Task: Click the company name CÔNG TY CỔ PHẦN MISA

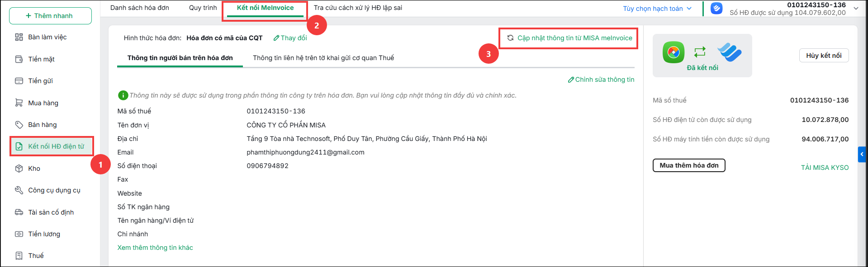Action: pyautogui.click(x=286, y=125)
